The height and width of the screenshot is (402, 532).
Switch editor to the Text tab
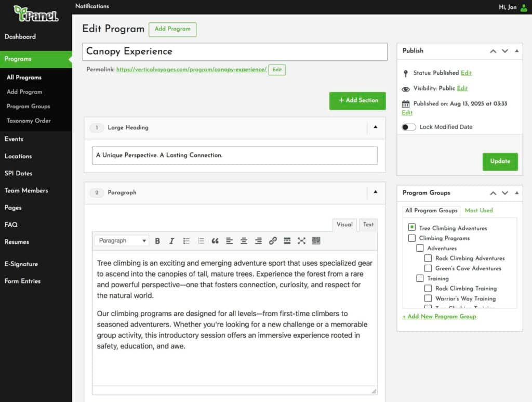(368, 225)
